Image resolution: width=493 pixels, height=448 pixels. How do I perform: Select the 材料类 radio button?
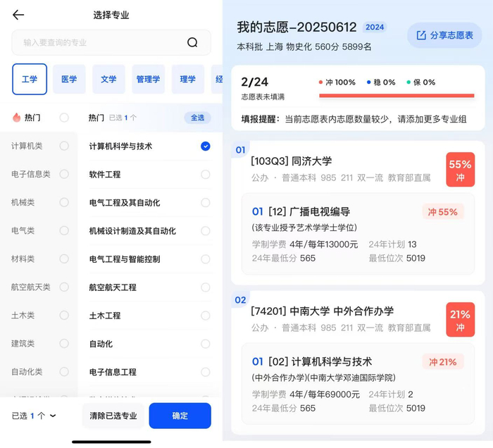pos(64,259)
